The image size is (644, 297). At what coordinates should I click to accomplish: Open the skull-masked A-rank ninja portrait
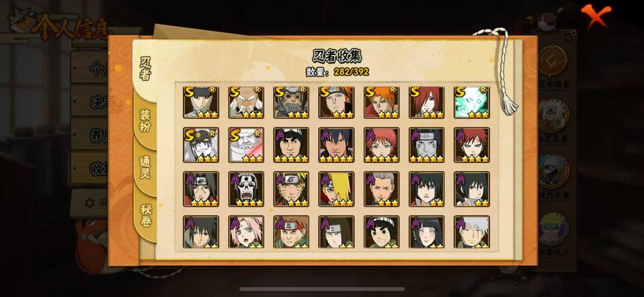(246, 189)
